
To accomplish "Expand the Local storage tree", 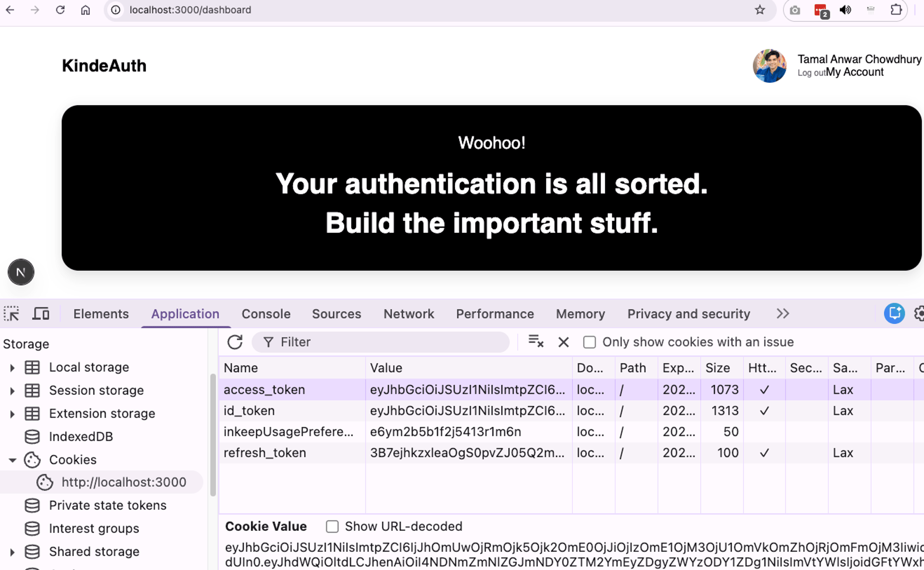I will [12, 367].
